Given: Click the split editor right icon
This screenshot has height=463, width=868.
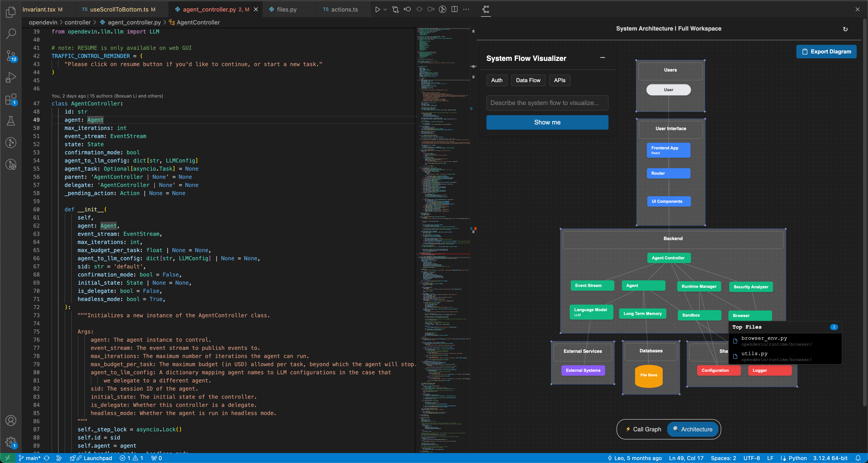Looking at the screenshot, I should [x=454, y=10].
